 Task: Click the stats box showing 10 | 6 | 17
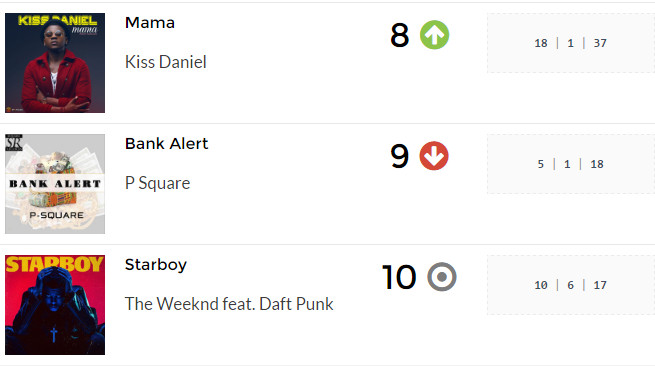571,285
